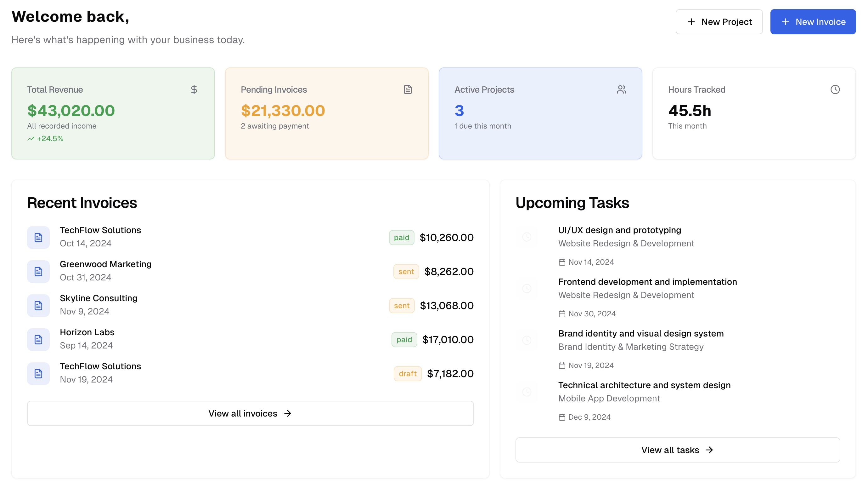Image resolution: width=868 pixels, height=489 pixels.
Task: Open View all invoices
Action: pos(250,413)
